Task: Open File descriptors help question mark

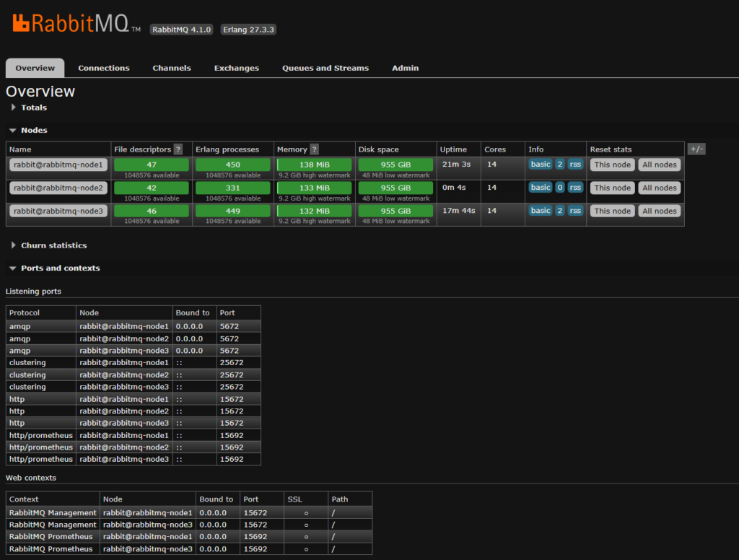Action: click(178, 149)
